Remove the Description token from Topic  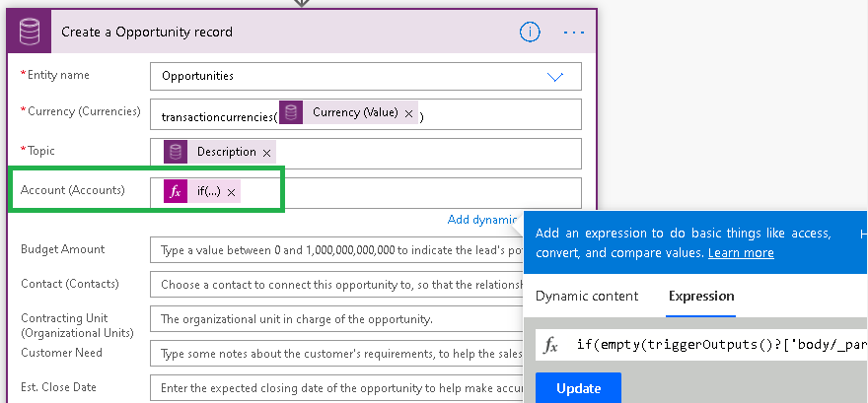pos(266,153)
